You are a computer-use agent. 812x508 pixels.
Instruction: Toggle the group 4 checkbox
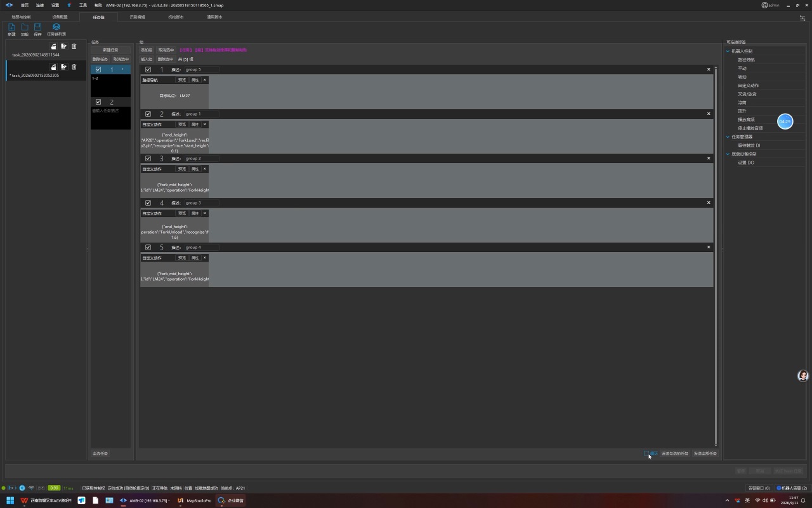[x=148, y=248]
